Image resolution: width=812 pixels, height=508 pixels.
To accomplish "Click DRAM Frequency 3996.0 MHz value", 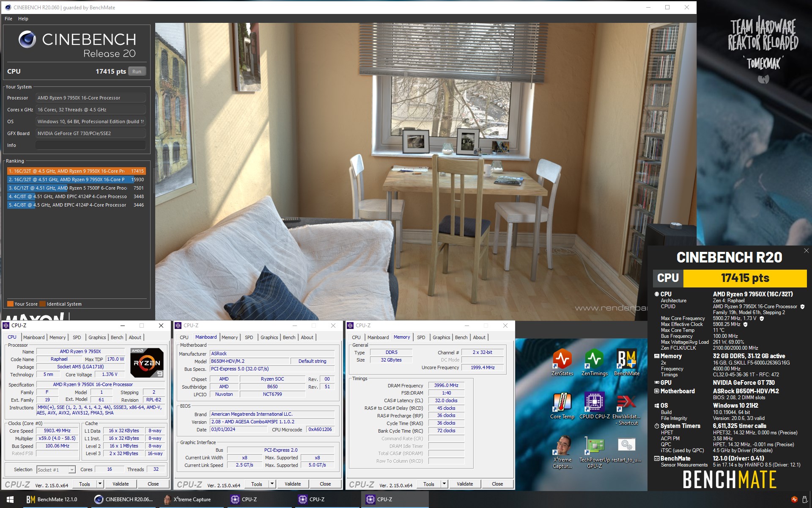I will coord(447,385).
